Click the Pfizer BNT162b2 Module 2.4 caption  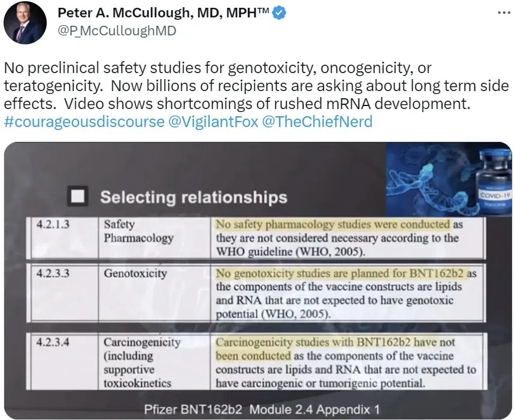262,409
